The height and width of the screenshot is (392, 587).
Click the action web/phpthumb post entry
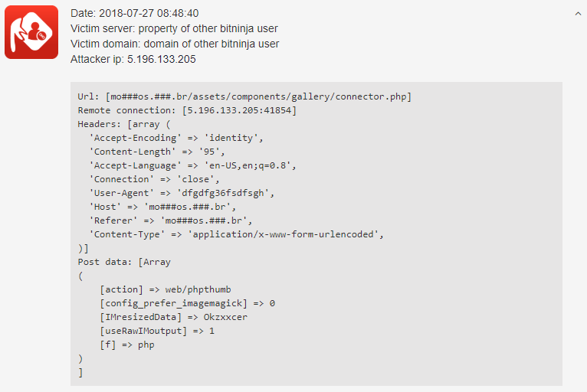(x=166, y=290)
